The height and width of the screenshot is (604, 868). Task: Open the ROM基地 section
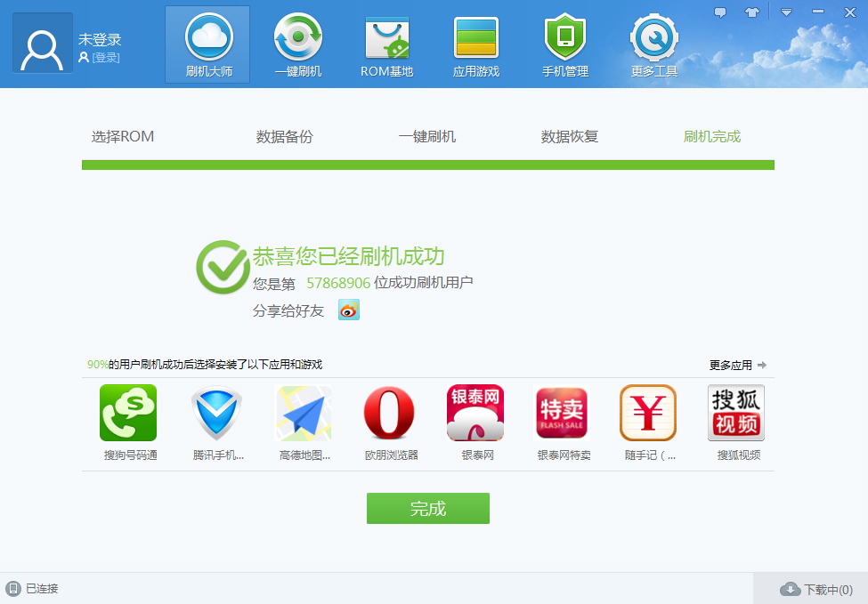(x=385, y=43)
